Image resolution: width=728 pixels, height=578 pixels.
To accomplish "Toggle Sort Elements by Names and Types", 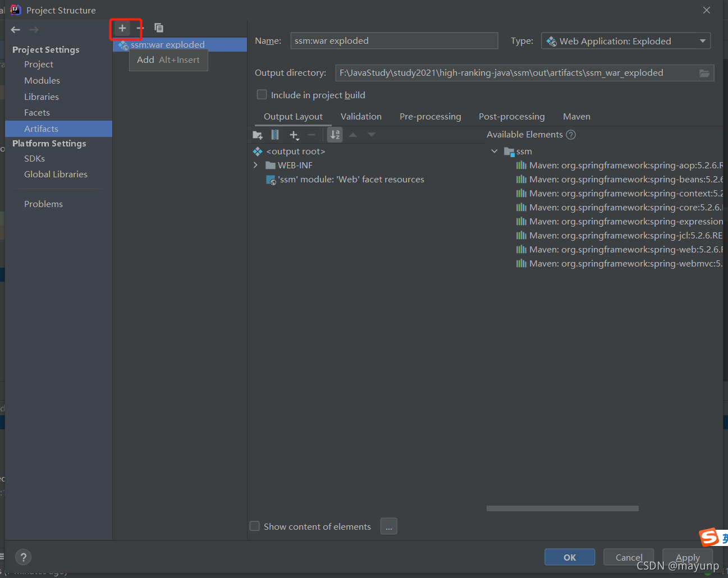I will click(x=335, y=135).
